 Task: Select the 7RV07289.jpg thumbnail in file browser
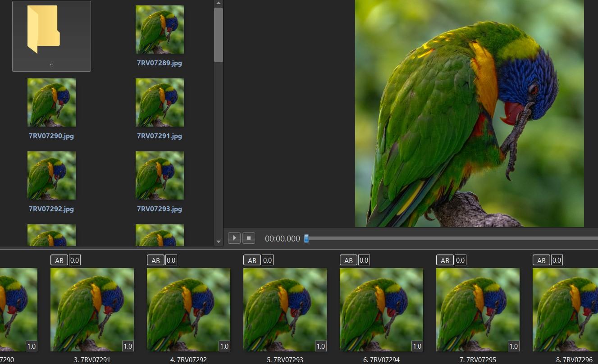160,30
